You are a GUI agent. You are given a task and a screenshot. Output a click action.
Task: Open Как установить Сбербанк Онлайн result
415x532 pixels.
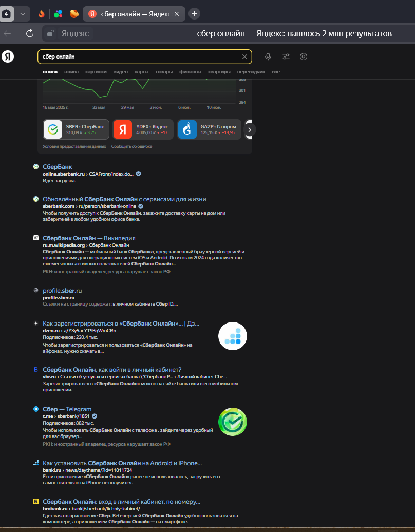(x=122, y=463)
